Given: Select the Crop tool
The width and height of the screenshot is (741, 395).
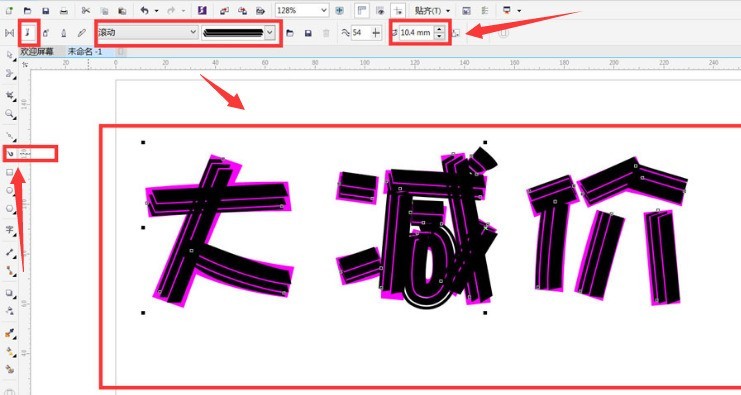Looking at the screenshot, I should click(10, 96).
